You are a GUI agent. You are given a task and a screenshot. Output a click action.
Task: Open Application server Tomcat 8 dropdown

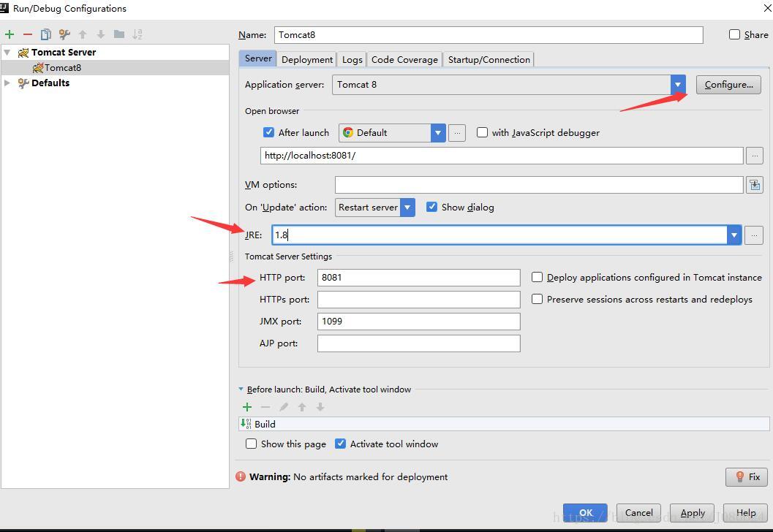point(678,85)
